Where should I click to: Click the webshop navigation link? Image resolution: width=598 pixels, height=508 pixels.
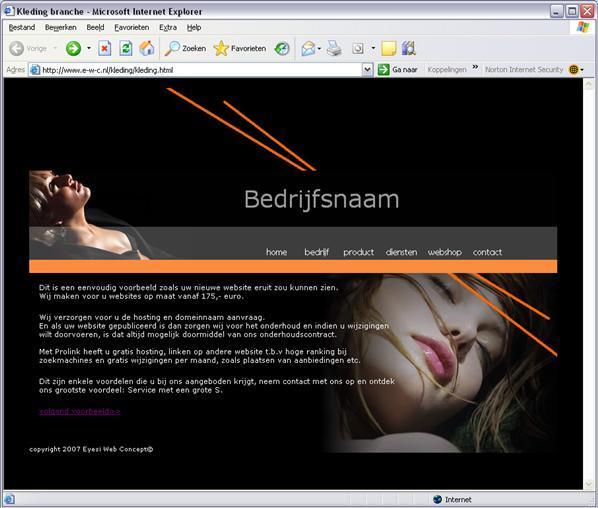point(445,252)
